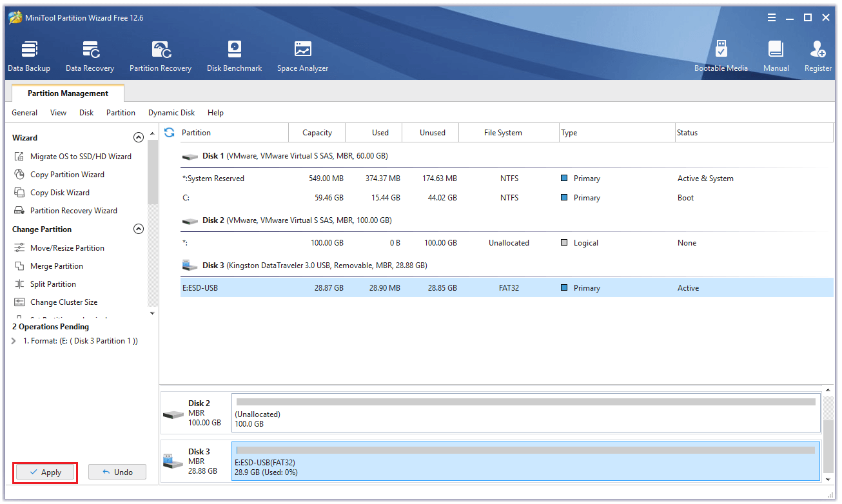
Task: Launch the Data Recovery tool
Action: point(90,56)
